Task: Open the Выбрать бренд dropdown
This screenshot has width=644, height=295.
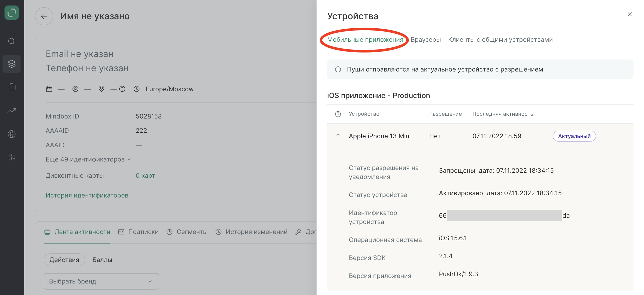Action: coord(101,281)
